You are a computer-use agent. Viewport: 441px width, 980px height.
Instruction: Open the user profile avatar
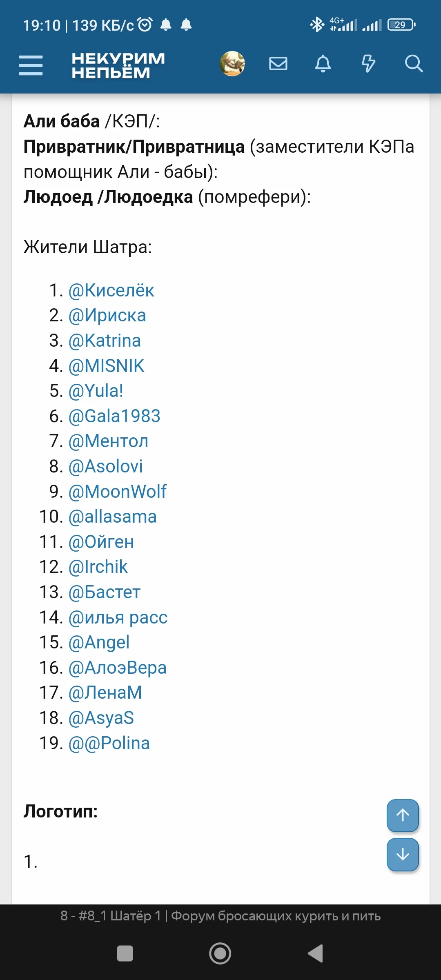(x=232, y=64)
